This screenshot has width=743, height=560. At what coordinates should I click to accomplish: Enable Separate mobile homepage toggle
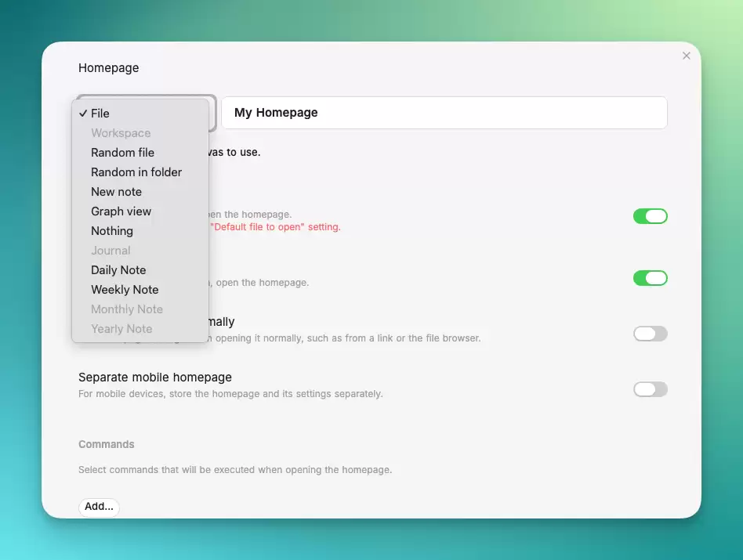[651, 389]
